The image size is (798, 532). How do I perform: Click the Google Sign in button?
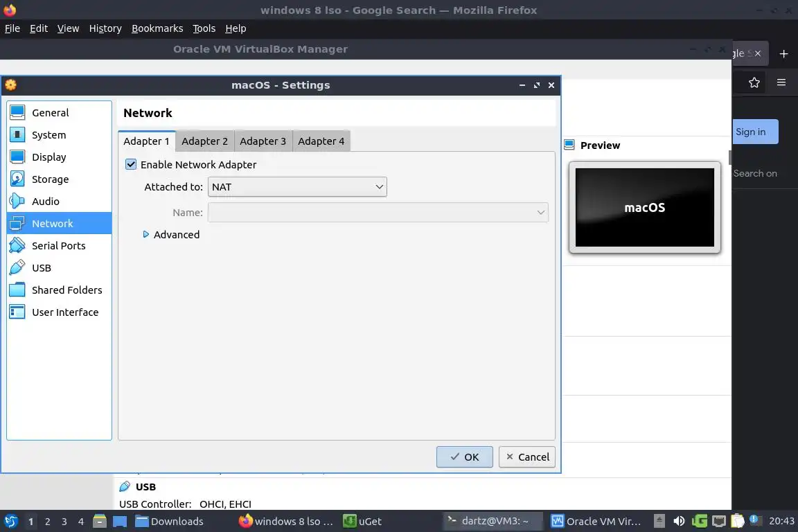755,132
